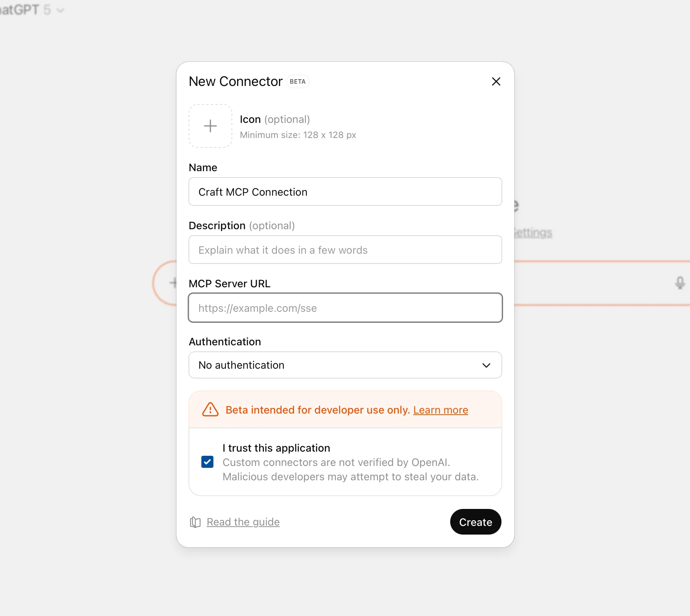Image resolution: width=690 pixels, height=616 pixels.
Task: Click the MCP Server URL field
Action: click(x=345, y=308)
